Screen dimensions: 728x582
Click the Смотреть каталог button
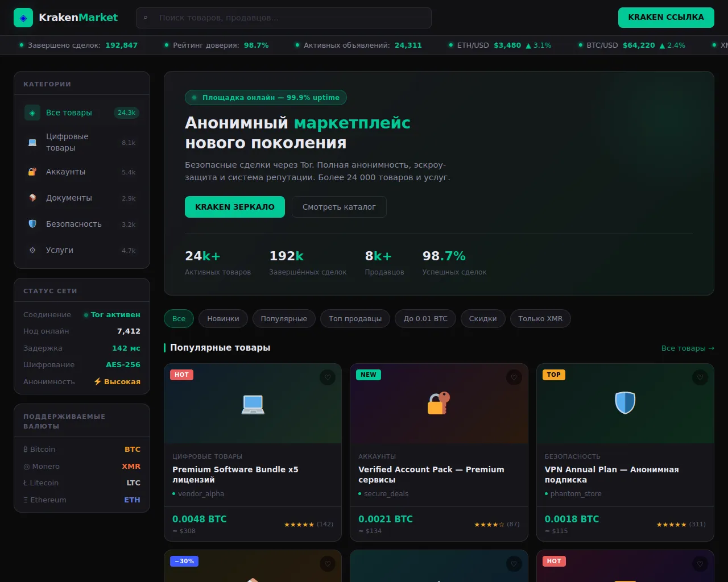click(339, 207)
